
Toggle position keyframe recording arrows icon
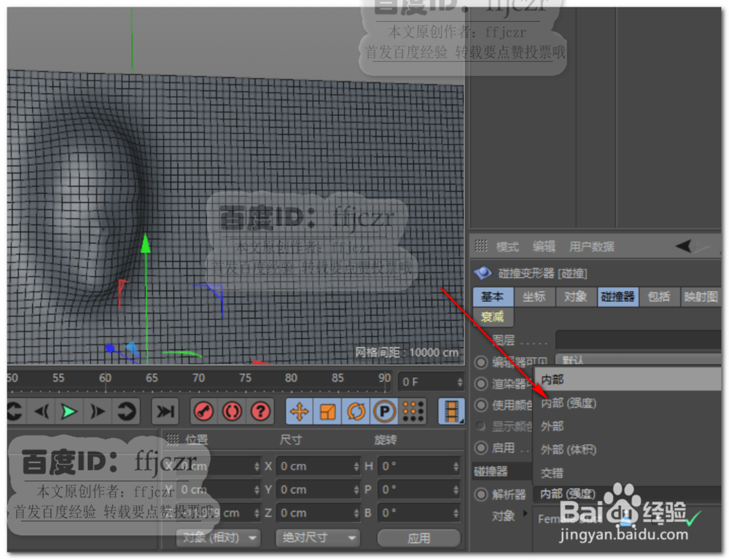[x=300, y=412]
